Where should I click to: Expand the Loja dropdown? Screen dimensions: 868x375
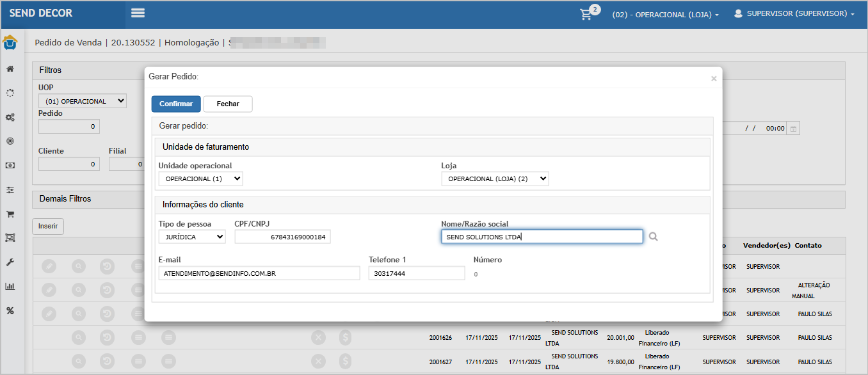[x=495, y=179]
